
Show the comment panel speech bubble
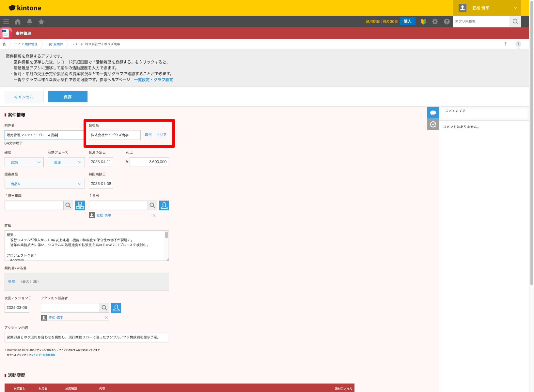pos(433,113)
